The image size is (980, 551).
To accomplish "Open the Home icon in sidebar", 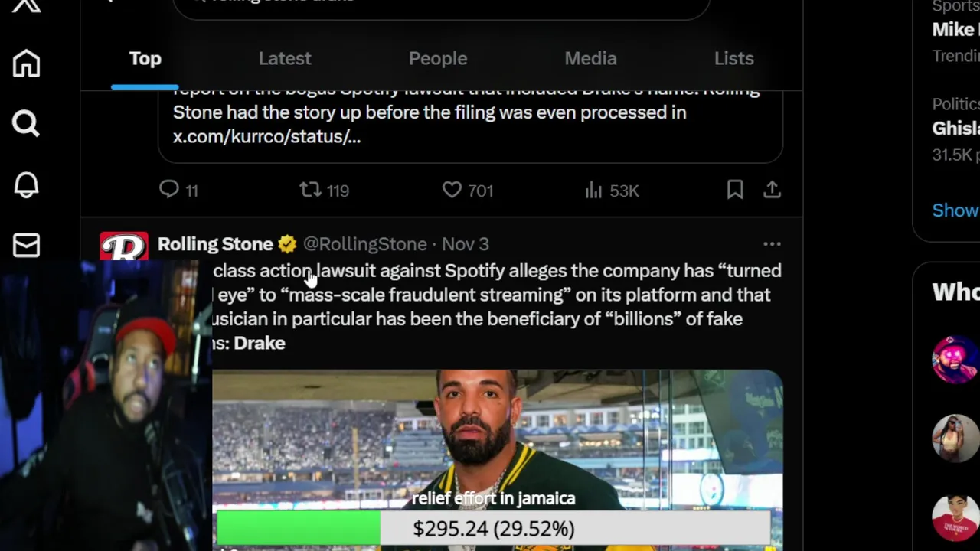I will tap(26, 63).
